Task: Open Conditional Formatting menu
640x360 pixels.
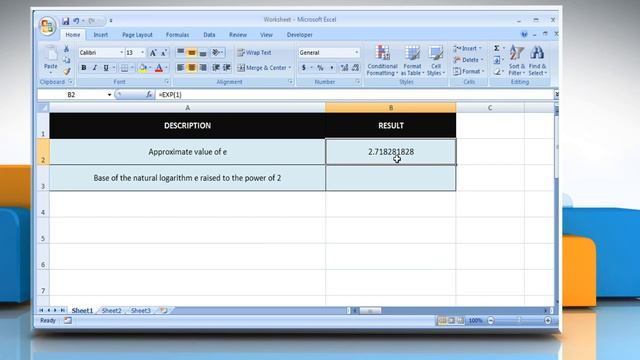Action: tap(382, 60)
